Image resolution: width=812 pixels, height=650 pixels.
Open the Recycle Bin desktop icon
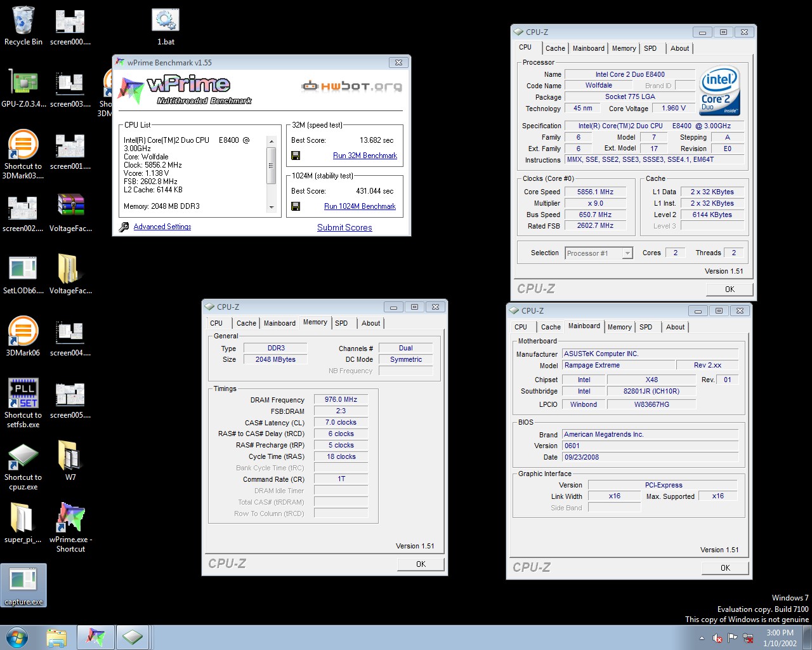23,26
